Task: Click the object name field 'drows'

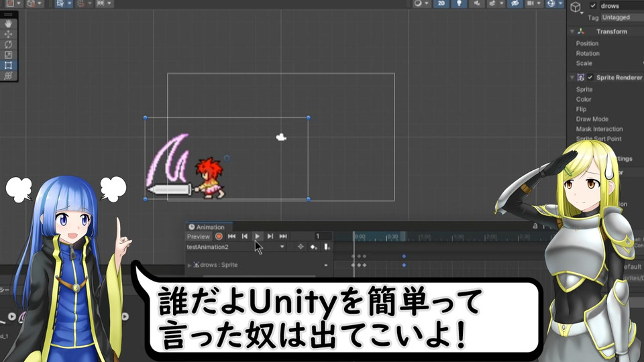Action: coord(621,6)
